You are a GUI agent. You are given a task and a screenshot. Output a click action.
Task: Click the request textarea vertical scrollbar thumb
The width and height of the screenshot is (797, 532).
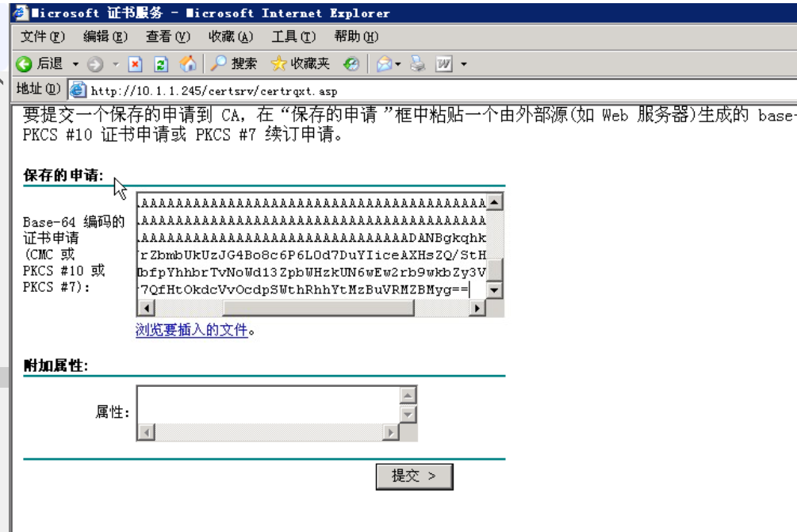[495, 269]
